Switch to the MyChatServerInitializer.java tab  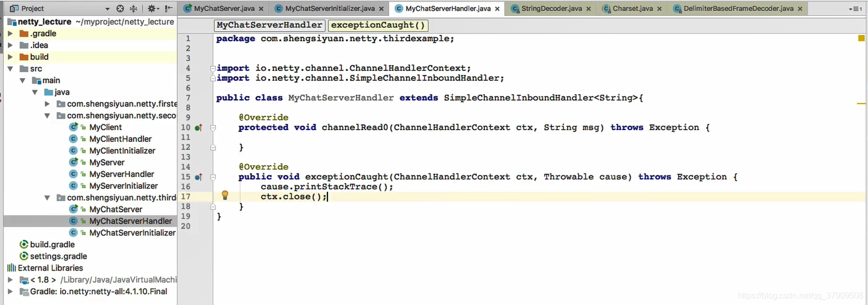click(x=330, y=8)
